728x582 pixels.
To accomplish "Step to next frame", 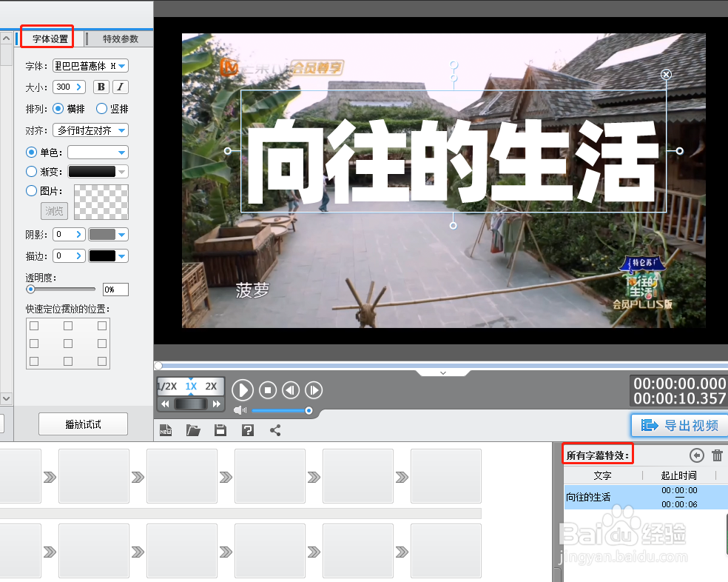I will 314,390.
